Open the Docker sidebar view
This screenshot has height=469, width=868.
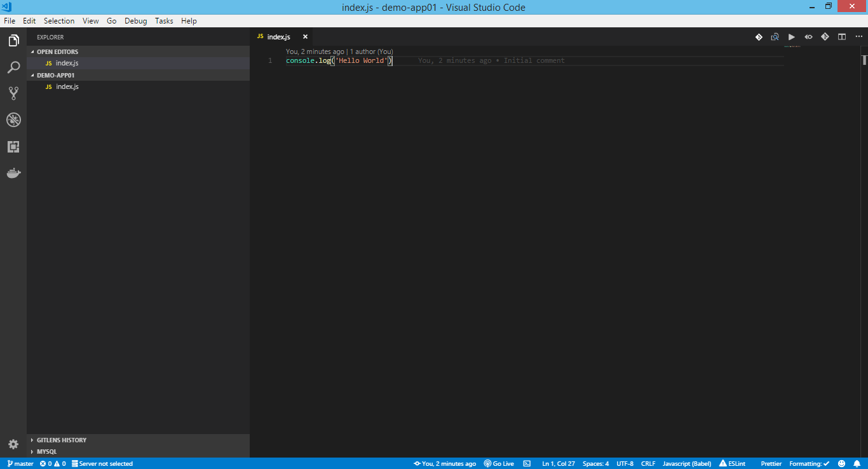[14, 172]
